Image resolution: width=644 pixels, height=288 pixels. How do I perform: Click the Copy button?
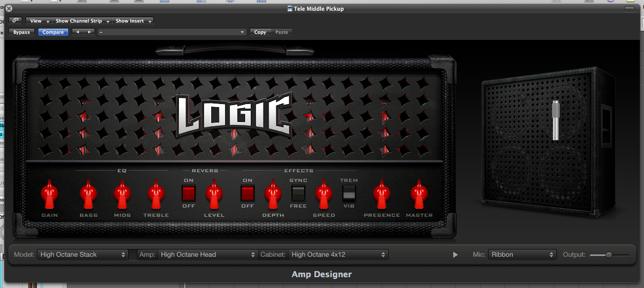[x=260, y=32]
